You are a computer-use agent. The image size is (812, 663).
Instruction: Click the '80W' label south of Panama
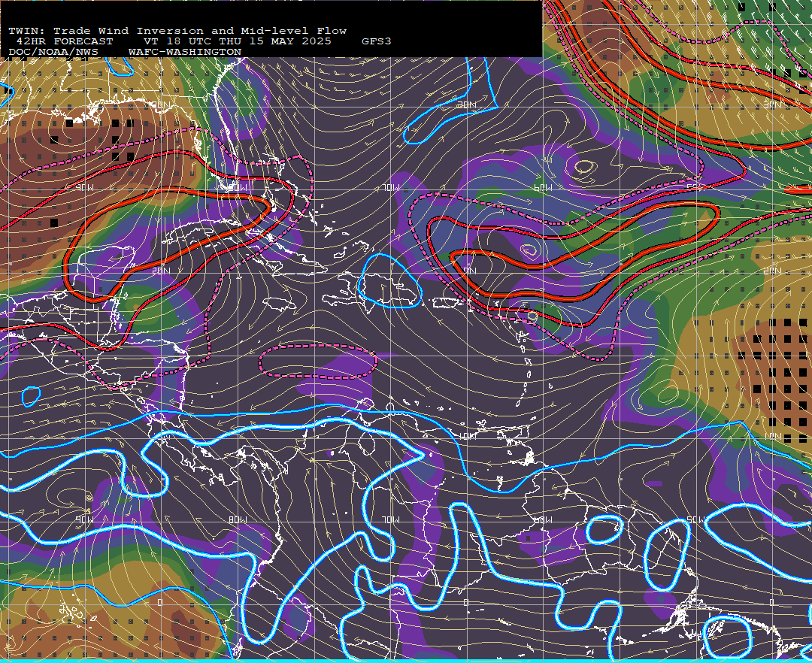click(237, 519)
